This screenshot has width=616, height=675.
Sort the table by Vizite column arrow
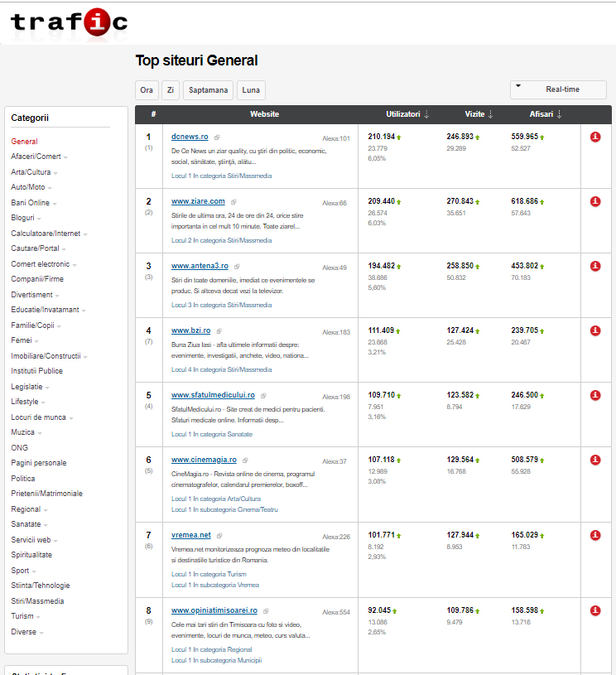click(x=490, y=114)
